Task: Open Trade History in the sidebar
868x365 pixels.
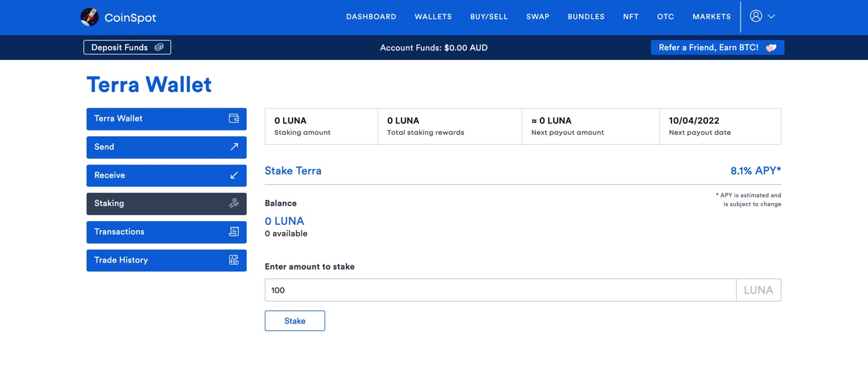Action: pos(166,260)
